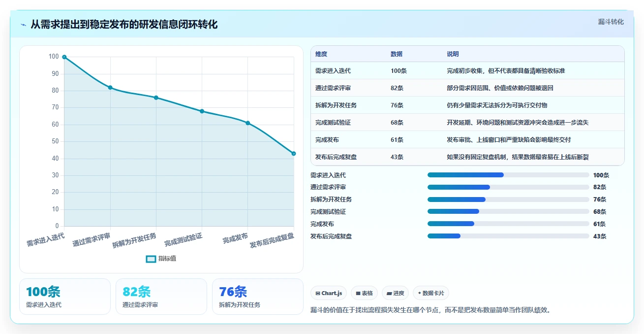Select table row 完成发布
The width and height of the screenshot is (644, 334).
click(x=467, y=140)
